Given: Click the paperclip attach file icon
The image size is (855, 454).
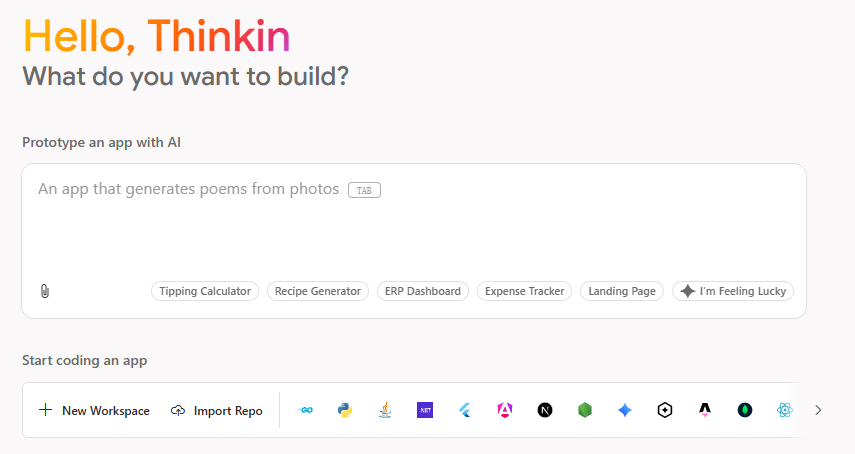Looking at the screenshot, I should tap(45, 291).
